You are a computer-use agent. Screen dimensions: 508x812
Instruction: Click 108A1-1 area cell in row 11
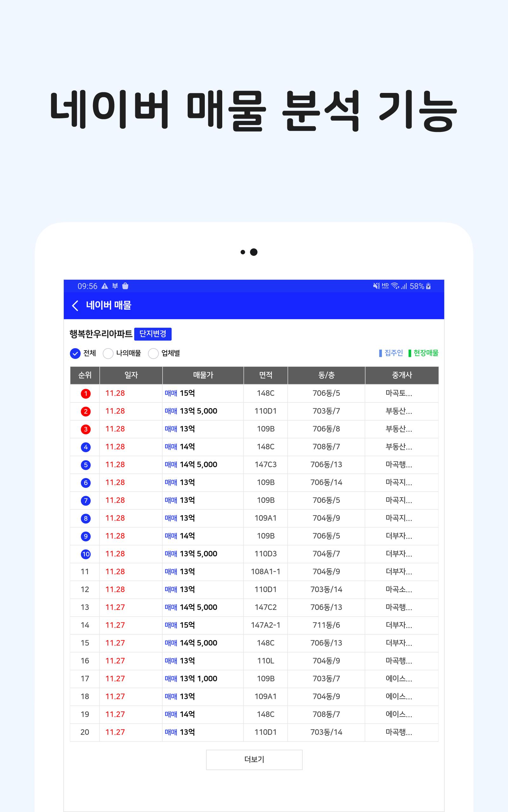coord(266,572)
